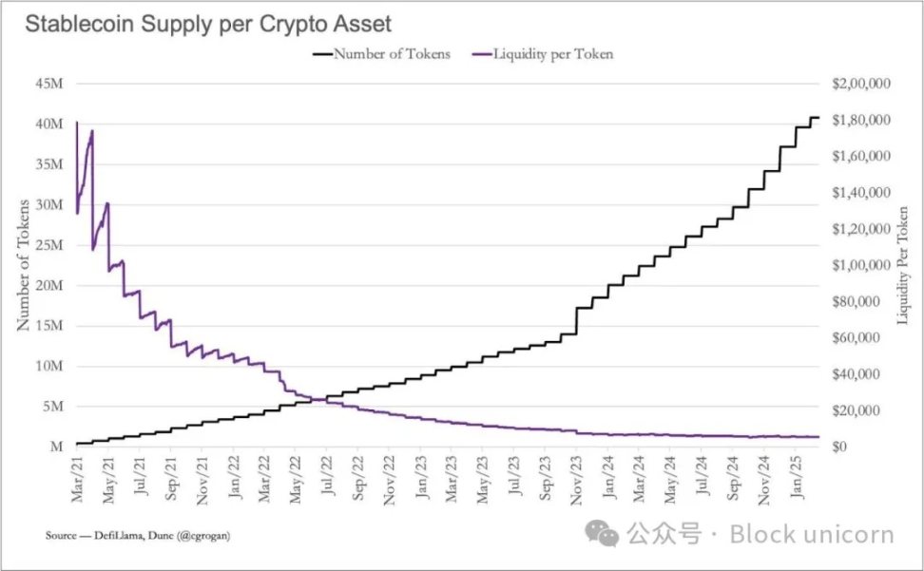This screenshot has height=571, width=924.
Task: Click the 45M value on the left axis
Action: click(49, 84)
